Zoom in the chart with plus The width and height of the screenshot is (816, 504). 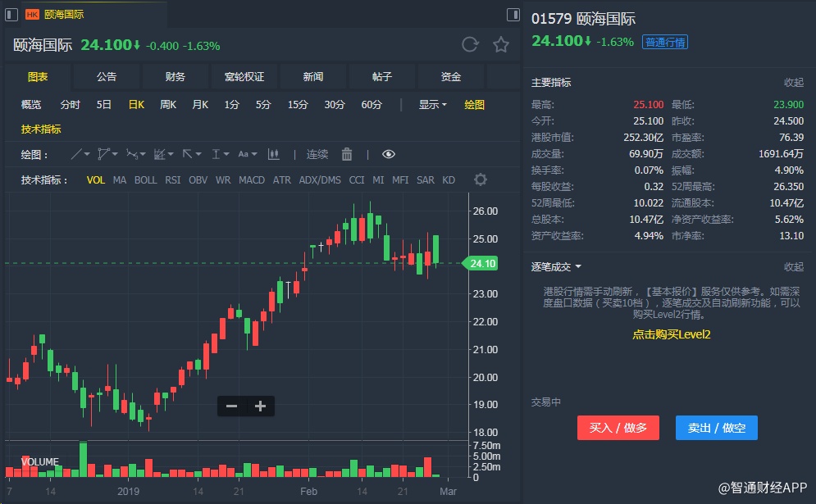click(261, 406)
